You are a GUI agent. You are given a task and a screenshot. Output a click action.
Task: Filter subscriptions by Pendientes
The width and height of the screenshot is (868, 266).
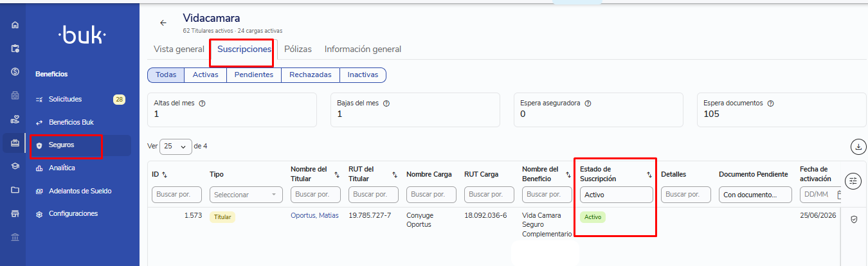coord(253,75)
